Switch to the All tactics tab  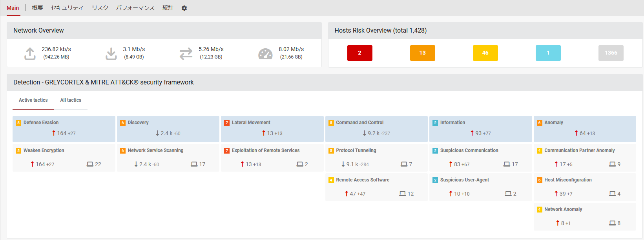71,100
